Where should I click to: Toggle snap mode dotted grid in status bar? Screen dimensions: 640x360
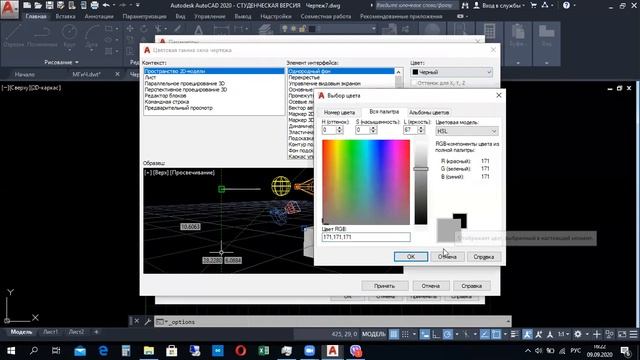click(x=405, y=334)
